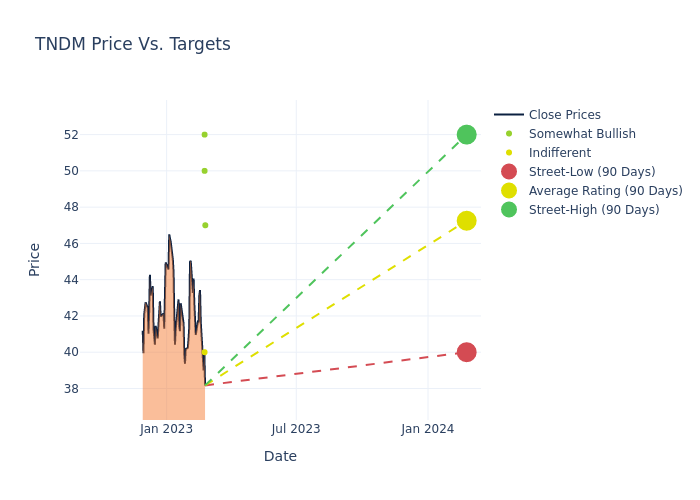Click the yellow Indifferent dot at 40
The height and width of the screenshot is (500, 700).
tap(204, 352)
